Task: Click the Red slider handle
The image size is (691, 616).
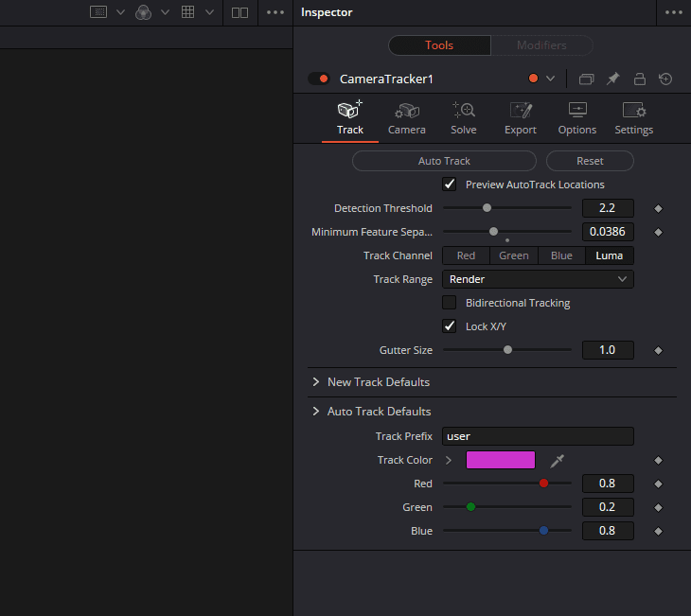Action: [544, 484]
